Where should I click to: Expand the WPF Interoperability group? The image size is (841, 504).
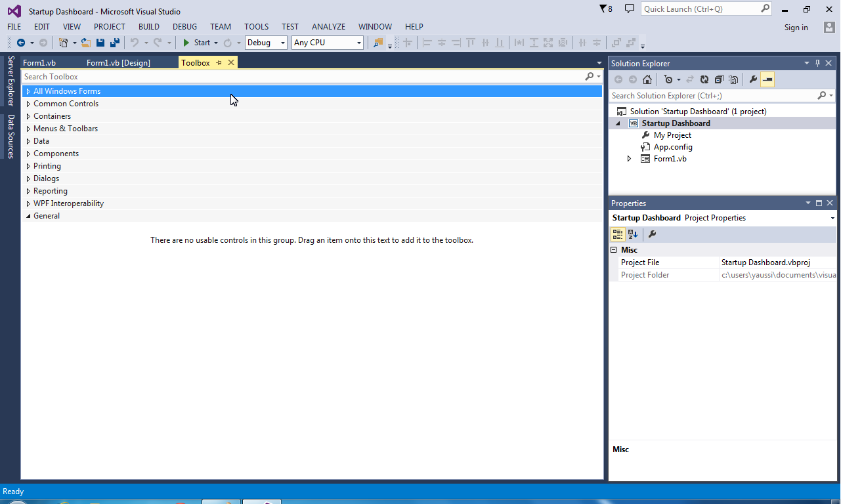(28, 203)
